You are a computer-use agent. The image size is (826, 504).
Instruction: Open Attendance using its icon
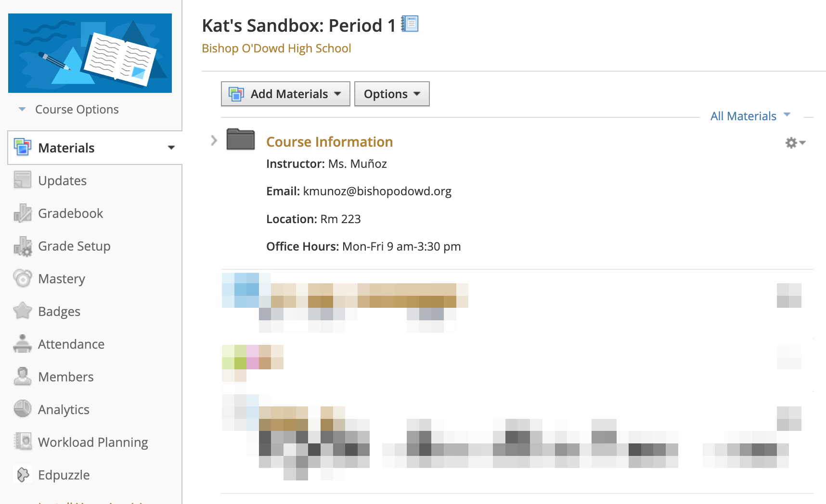(23, 344)
